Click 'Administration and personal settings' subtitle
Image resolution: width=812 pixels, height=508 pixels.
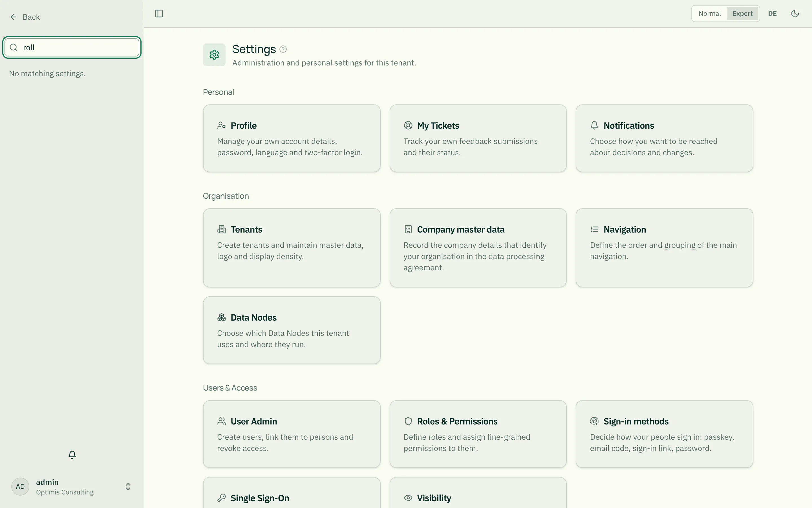tap(324, 63)
